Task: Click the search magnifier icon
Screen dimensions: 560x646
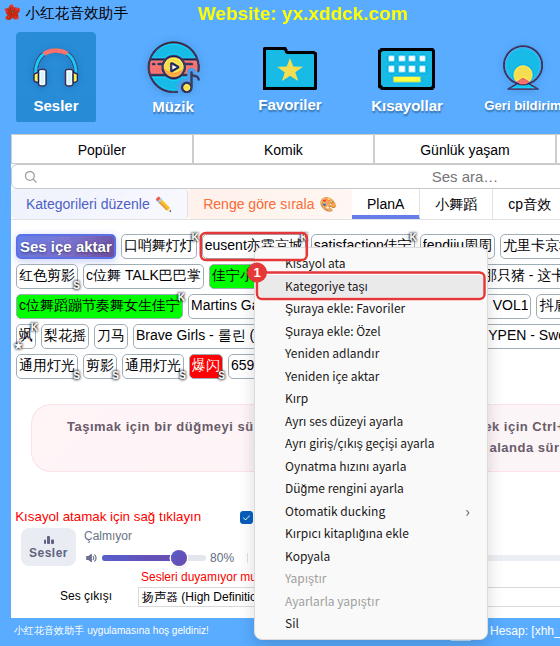Action: point(31,177)
